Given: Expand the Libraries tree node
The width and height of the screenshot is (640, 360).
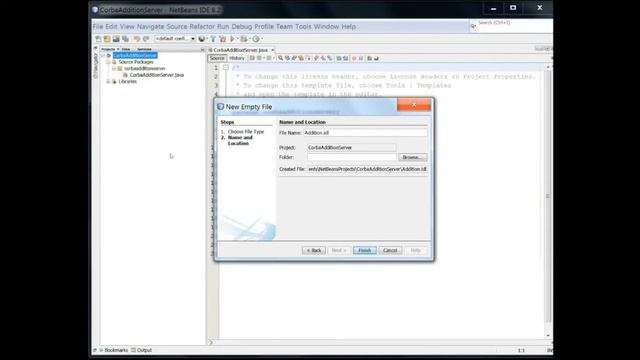Looking at the screenshot, I should click(108, 82).
